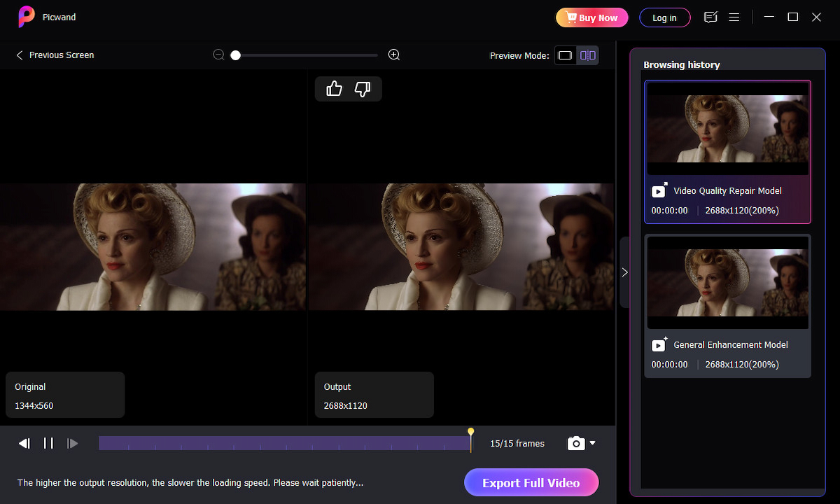Go back to Previous Screen

click(x=55, y=55)
